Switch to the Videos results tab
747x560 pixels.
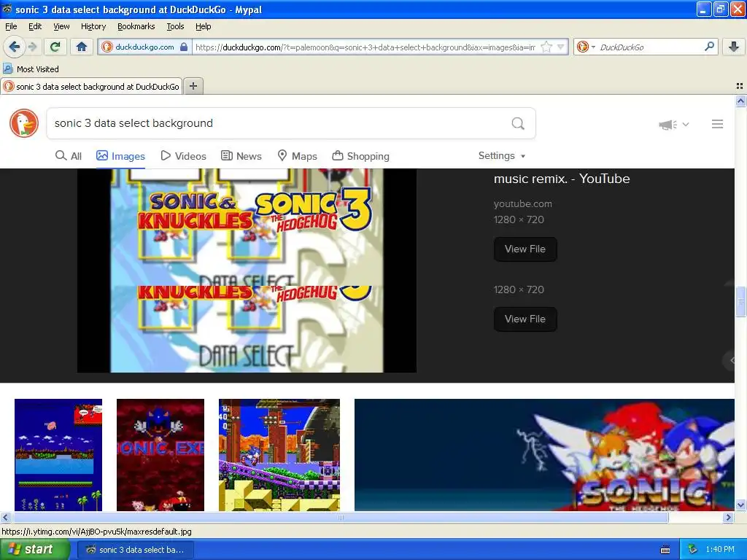click(x=183, y=156)
